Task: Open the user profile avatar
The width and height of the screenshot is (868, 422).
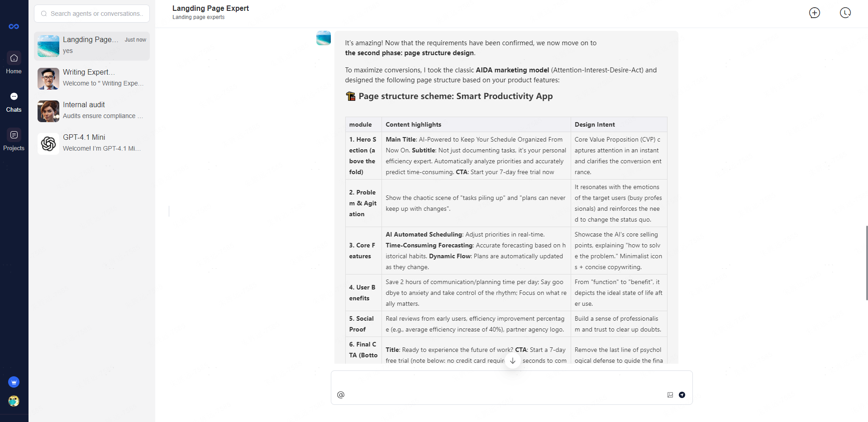Action: pyautogui.click(x=14, y=401)
